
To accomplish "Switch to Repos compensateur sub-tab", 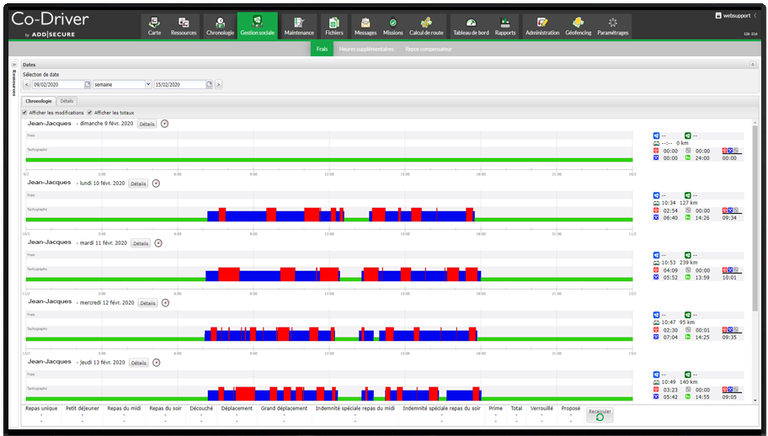I will click(429, 49).
